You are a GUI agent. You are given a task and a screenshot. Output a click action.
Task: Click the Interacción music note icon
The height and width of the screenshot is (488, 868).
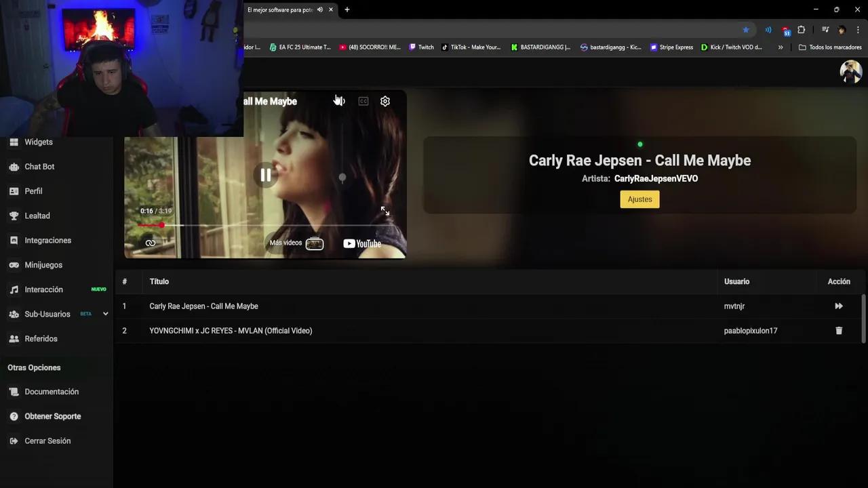(14, 289)
